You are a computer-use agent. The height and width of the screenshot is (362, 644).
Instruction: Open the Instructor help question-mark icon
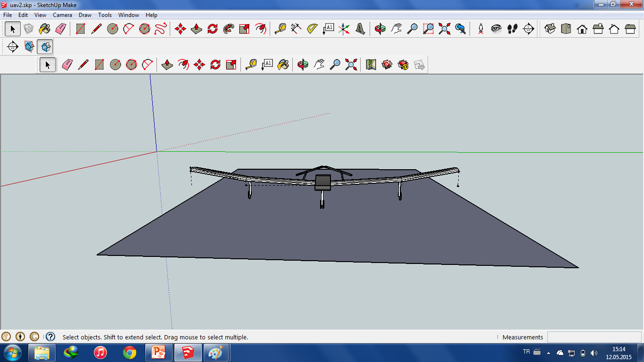50,337
